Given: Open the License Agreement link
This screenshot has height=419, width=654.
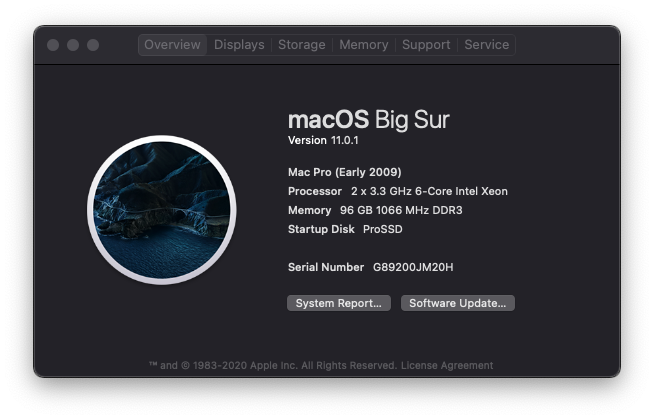Looking at the screenshot, I should click(447, 366).
